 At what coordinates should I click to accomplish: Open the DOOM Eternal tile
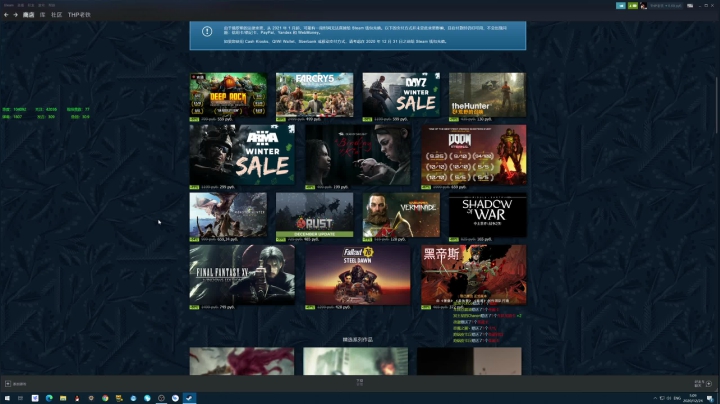pyautogui.click(x=473, y=155)
